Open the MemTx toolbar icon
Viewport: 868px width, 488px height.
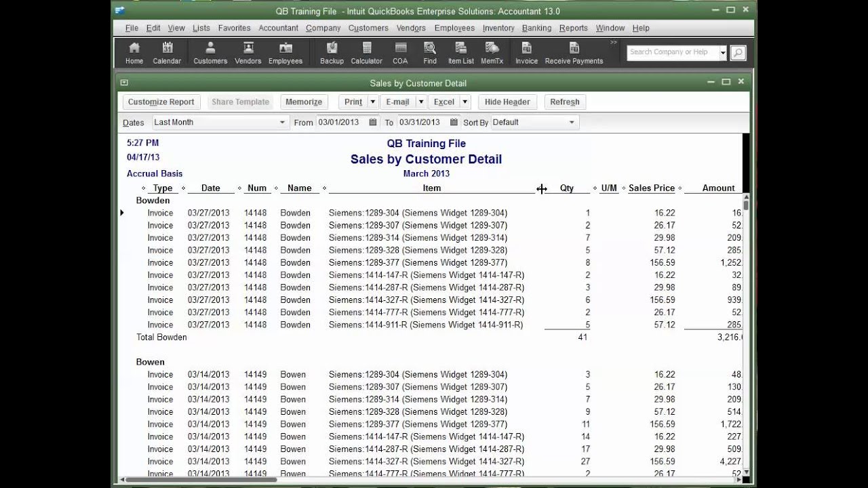pyautogui.click(x=492, y=53)
